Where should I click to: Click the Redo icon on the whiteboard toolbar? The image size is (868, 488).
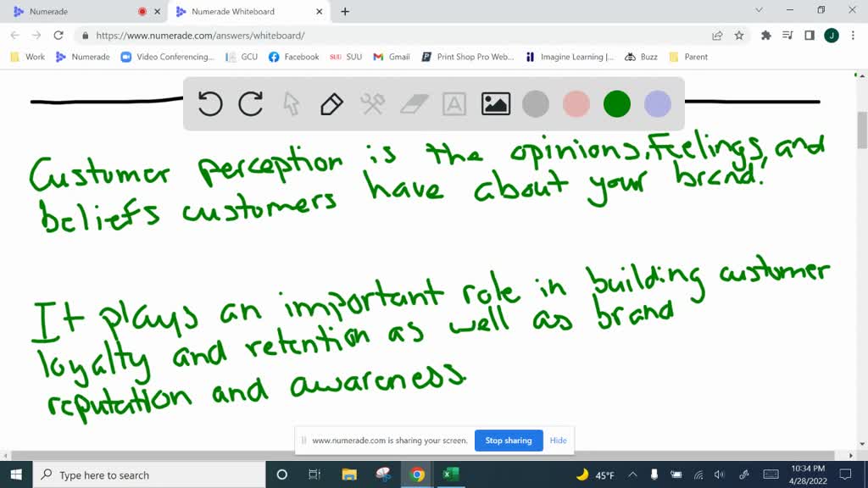click(x=250, y=103)
